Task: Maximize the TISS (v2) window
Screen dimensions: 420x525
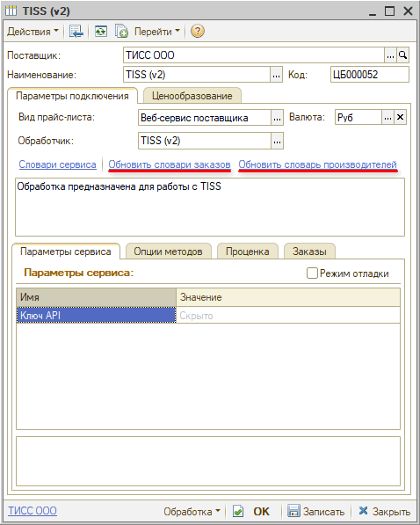Action: [x=390, y=11]
